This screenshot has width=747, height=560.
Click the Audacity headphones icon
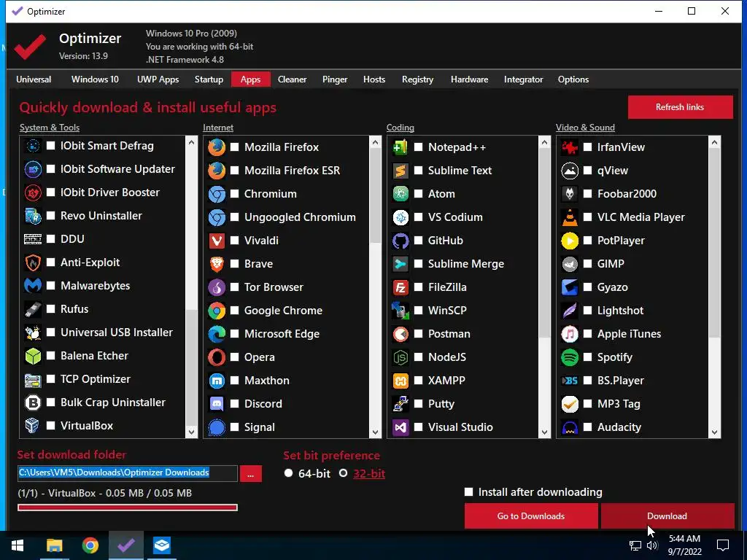pos(570,427)
